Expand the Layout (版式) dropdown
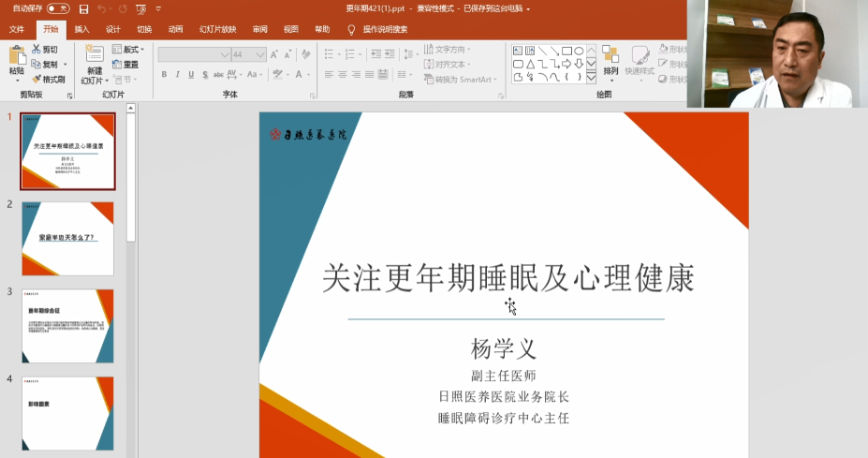Viewport: 868px width, 458px height. click(129, 50)
